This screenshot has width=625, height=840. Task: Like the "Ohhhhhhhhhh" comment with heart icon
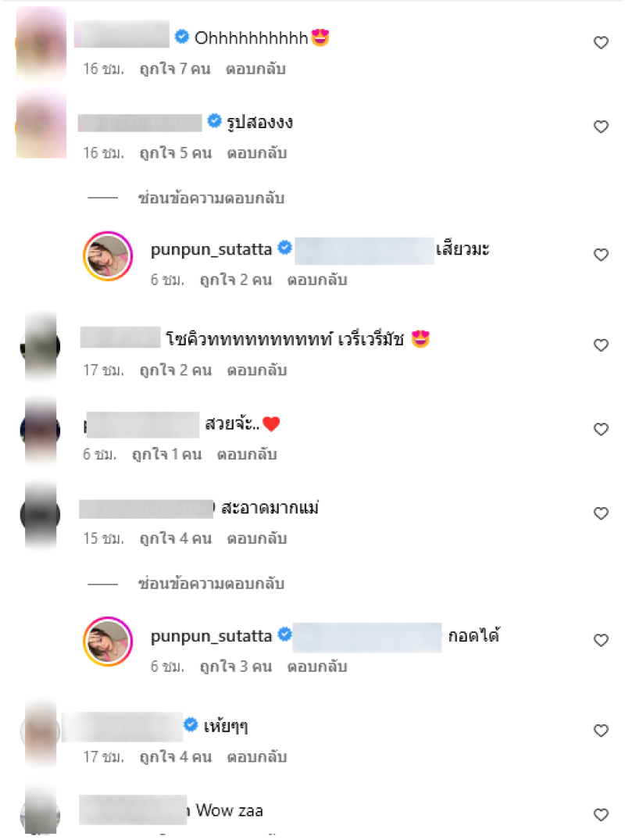[601, 42]
